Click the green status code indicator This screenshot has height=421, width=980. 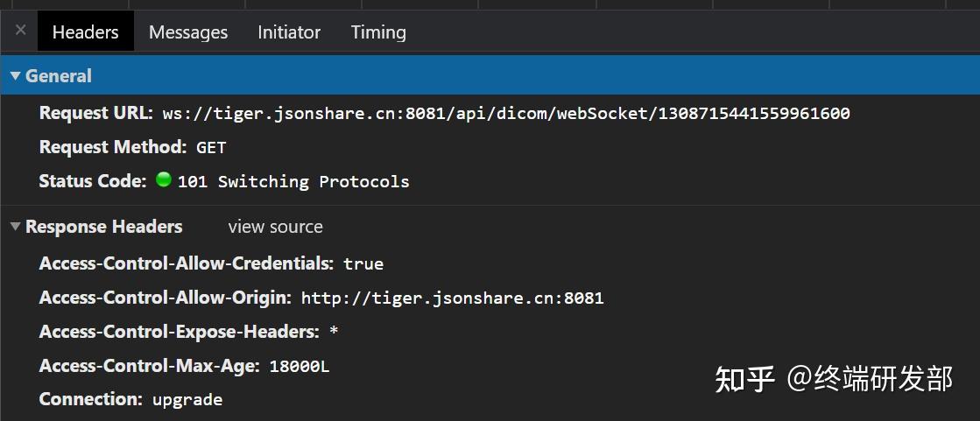[x=163, y=180]
